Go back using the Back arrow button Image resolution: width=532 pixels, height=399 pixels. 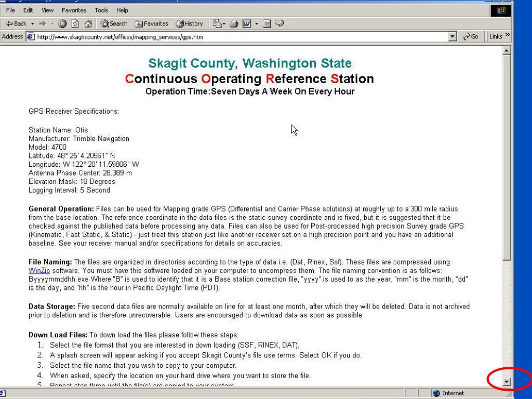(16, 23)
